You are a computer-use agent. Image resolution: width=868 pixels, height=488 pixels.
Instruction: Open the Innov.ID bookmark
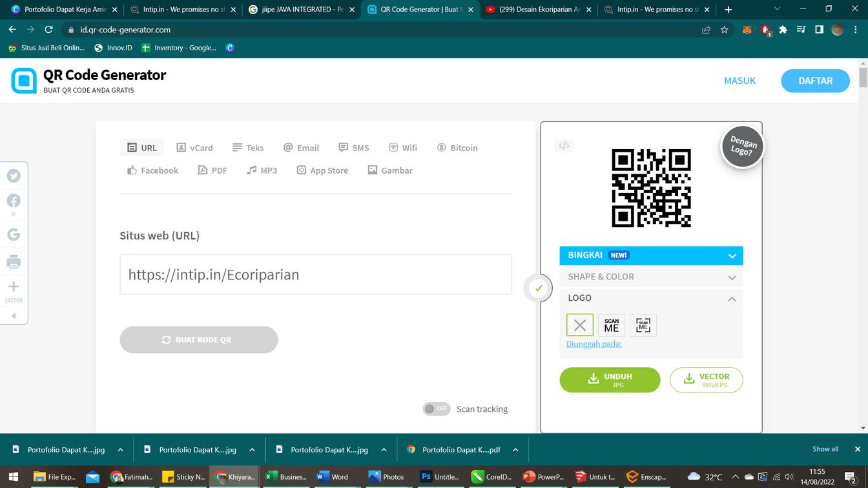click(x=113, y=48)
